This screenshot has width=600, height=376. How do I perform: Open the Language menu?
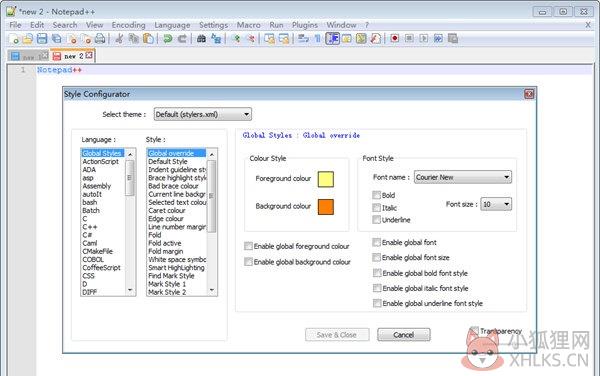pyautogui.click(x=172, y=25)
